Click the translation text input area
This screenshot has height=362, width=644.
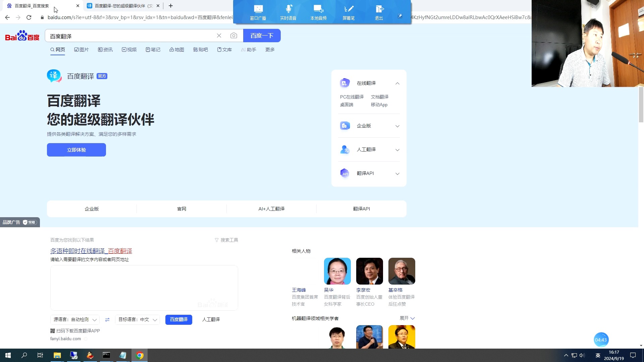pyautogui.click(x=144, y=288)
